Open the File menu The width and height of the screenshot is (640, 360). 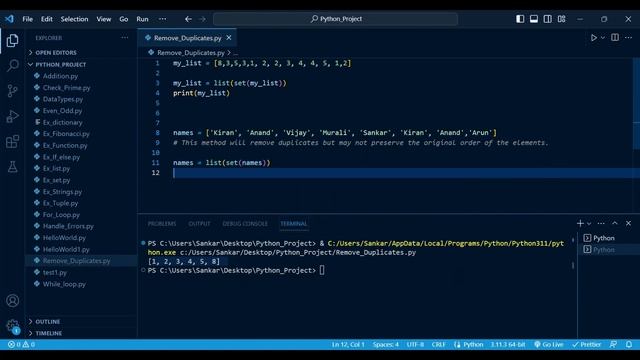tap(27, 19)
